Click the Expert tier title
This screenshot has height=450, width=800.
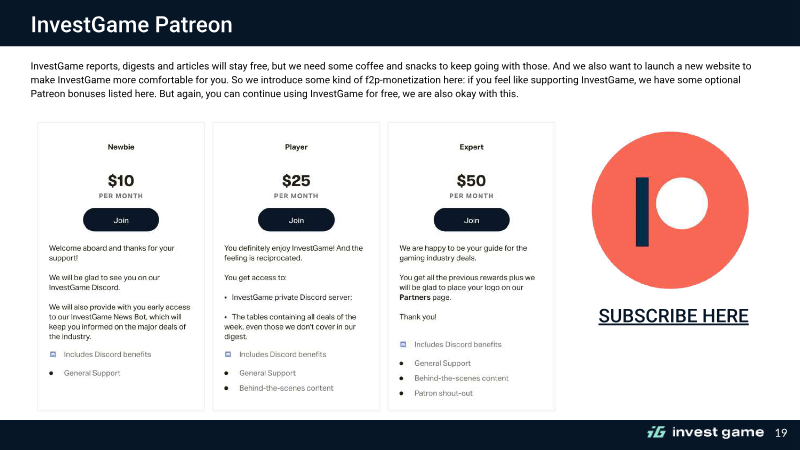tap(471, 147)
